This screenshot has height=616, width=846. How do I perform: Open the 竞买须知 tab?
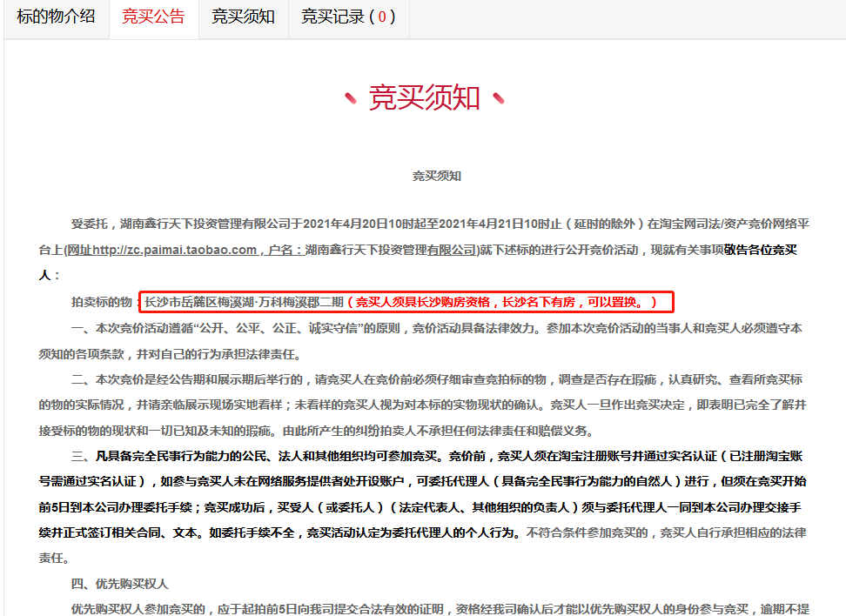pyautogui.click(x=244, y=17)
